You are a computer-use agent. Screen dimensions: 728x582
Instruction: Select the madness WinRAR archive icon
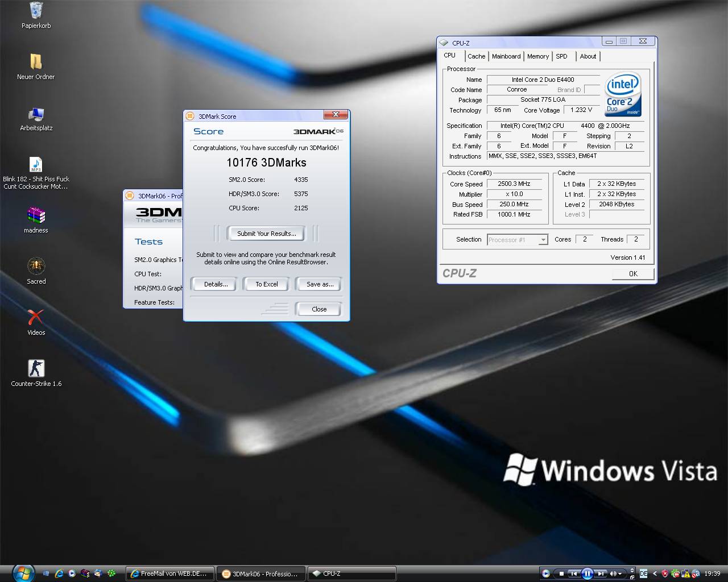[36, 215]
